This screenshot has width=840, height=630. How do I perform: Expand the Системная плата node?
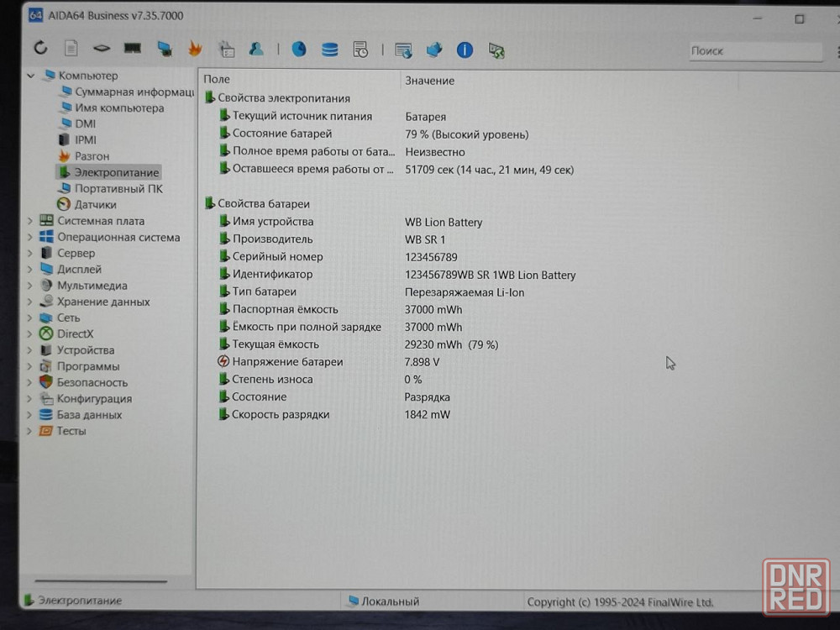pos(30,221)
